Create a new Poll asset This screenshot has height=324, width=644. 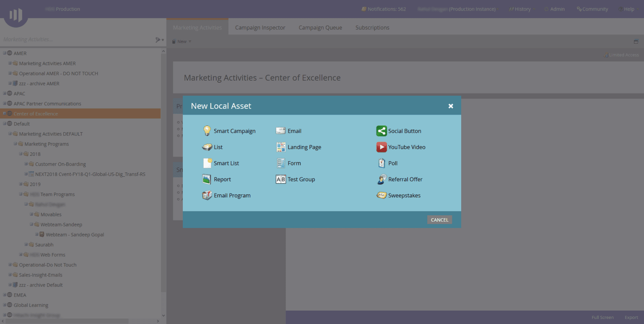point(392,163)
